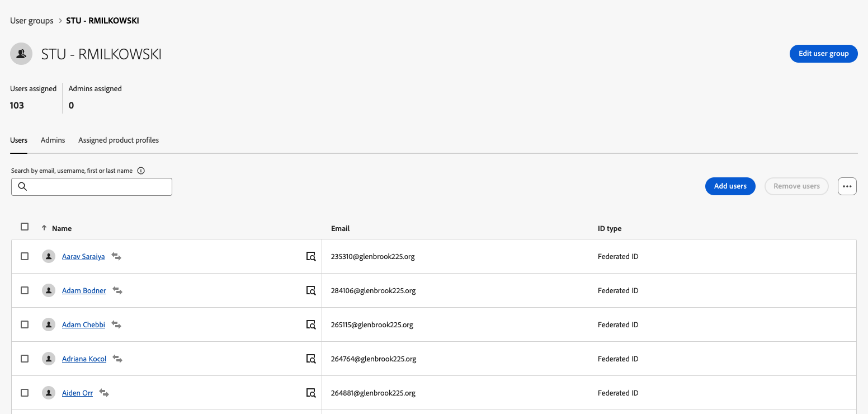Screen dimensions: 868x414
Task: Click sync arrows icon beside Aarav Saraiya
Action: [116, 256]
